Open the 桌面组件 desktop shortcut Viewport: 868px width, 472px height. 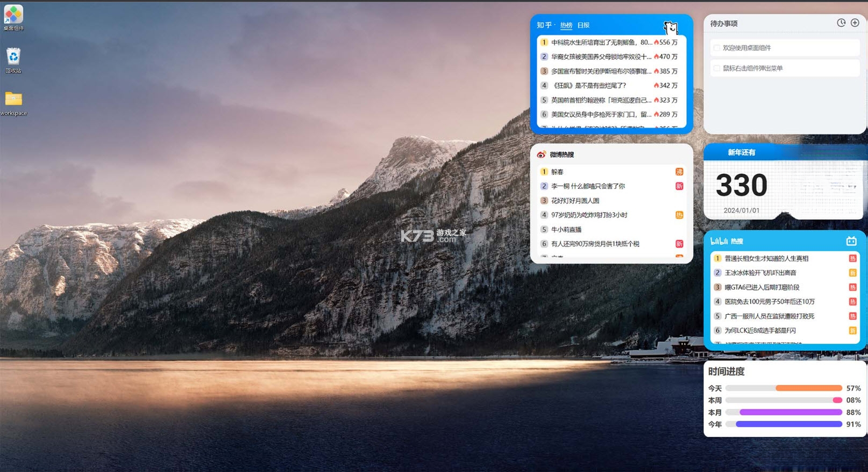coord(13,17)
